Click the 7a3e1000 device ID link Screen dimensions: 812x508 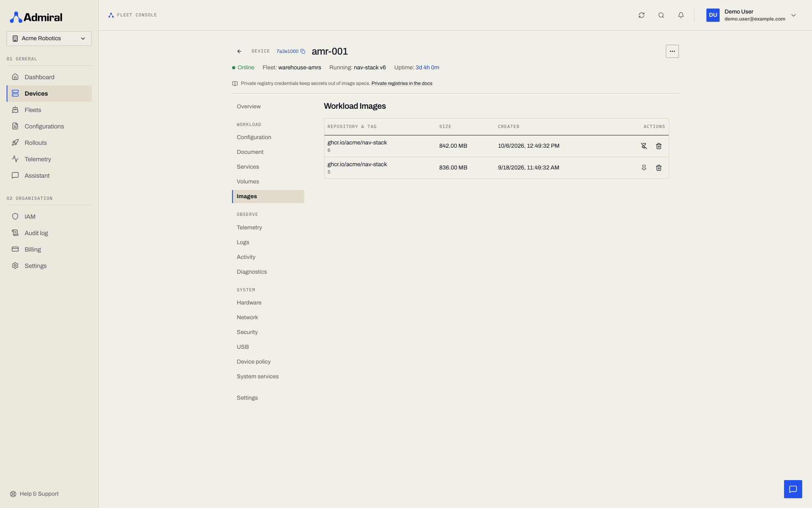coord(287,51)
